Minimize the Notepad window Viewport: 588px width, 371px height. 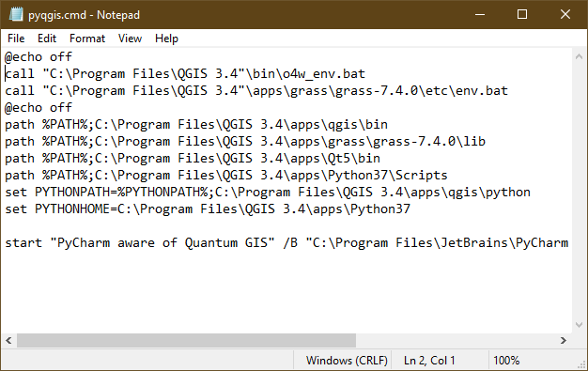[480, 15]
